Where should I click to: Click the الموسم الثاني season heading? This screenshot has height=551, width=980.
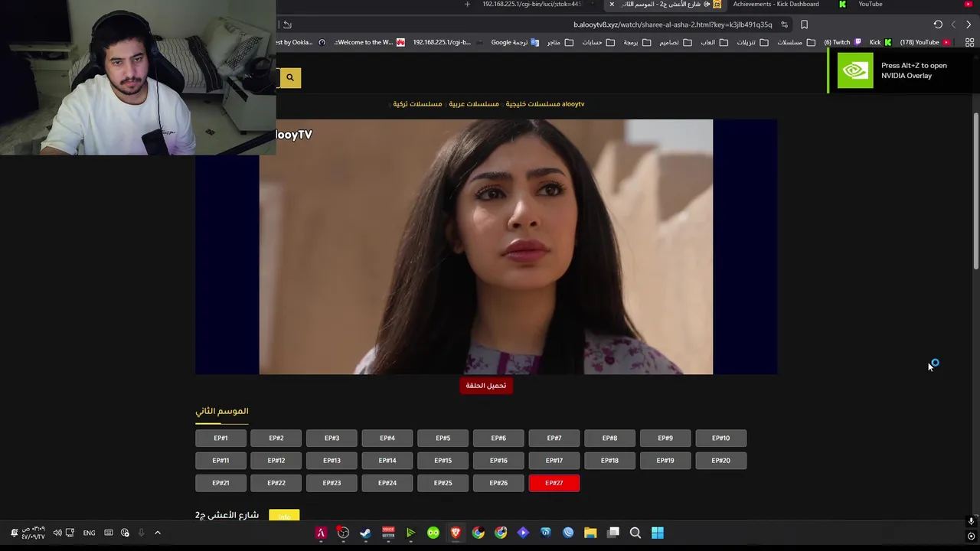pos(222,411)
